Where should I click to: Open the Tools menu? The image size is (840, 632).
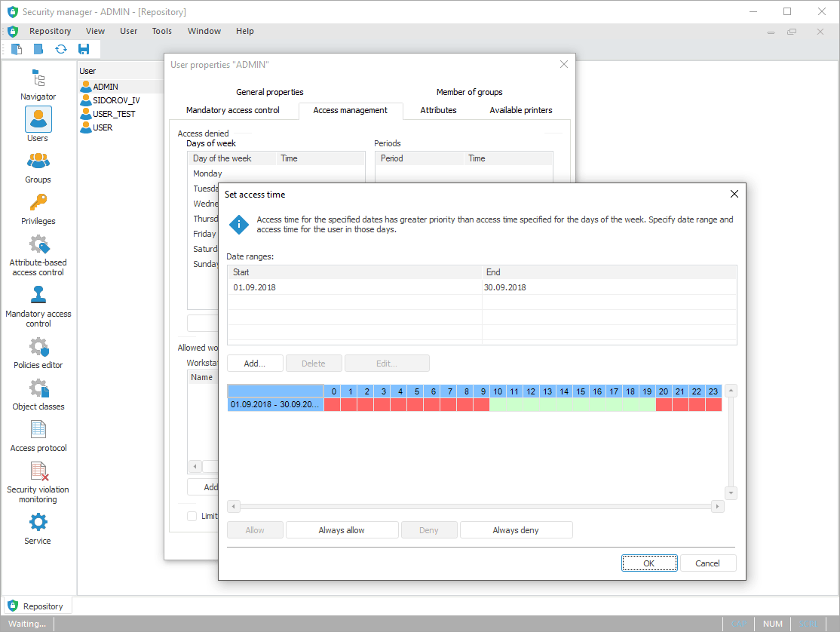pos(161,31)
